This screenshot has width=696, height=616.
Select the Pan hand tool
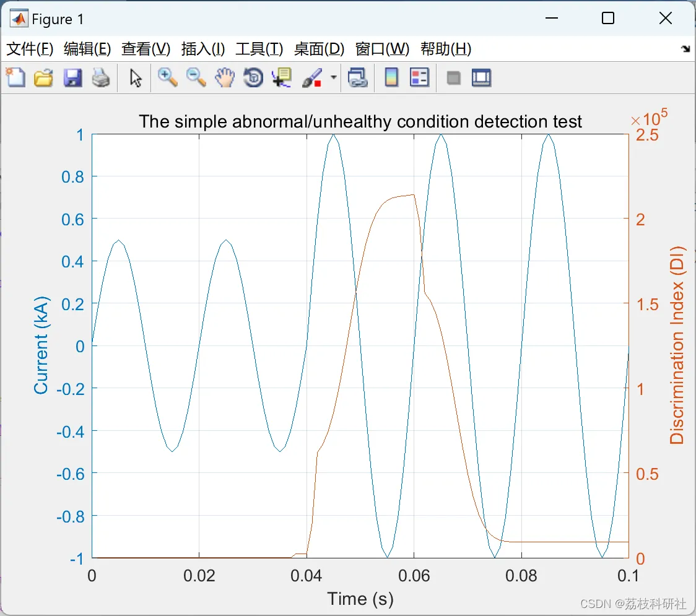click(x=225, y=77)
